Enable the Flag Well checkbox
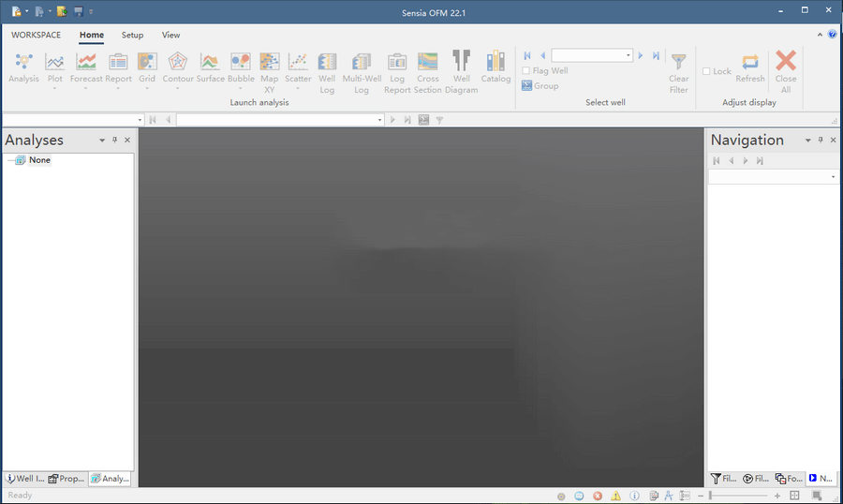Screen dimensions: 843x504 (526, 71)
